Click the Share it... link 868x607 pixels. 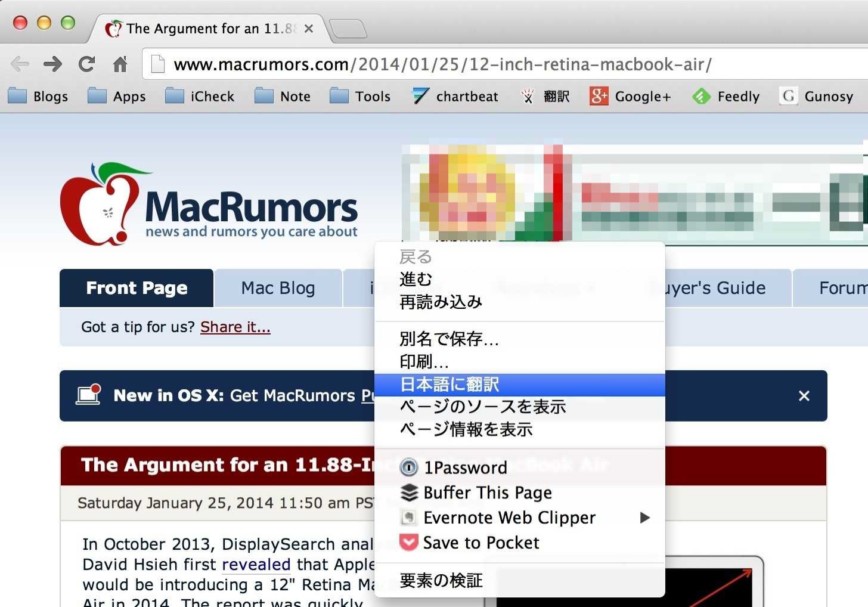click(x=235, y=327)
